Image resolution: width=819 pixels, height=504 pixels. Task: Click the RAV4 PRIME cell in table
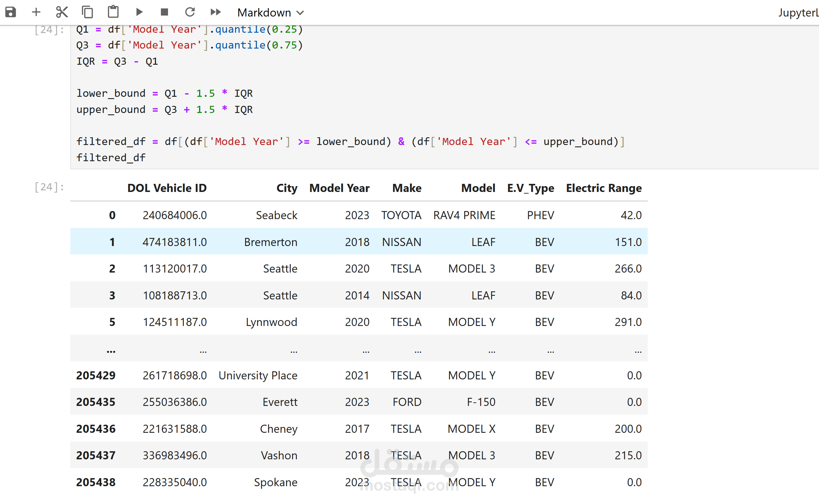464,215
